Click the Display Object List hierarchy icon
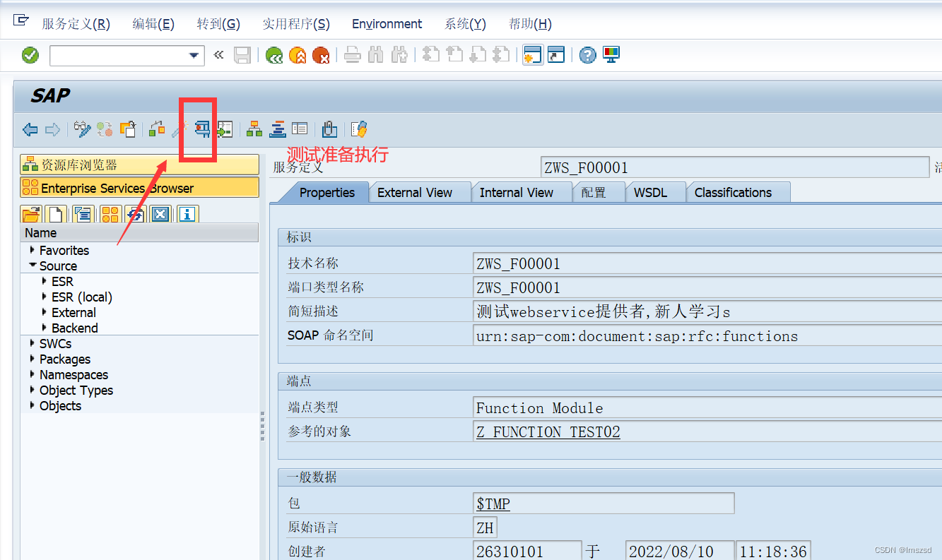The height and width of the screenshot is (560, 942). pos(254,129)
